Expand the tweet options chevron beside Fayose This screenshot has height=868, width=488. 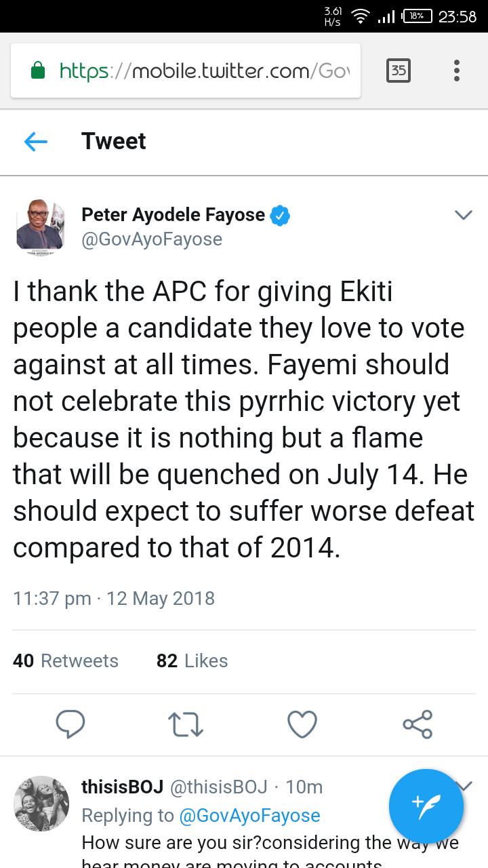coord(463,216)
